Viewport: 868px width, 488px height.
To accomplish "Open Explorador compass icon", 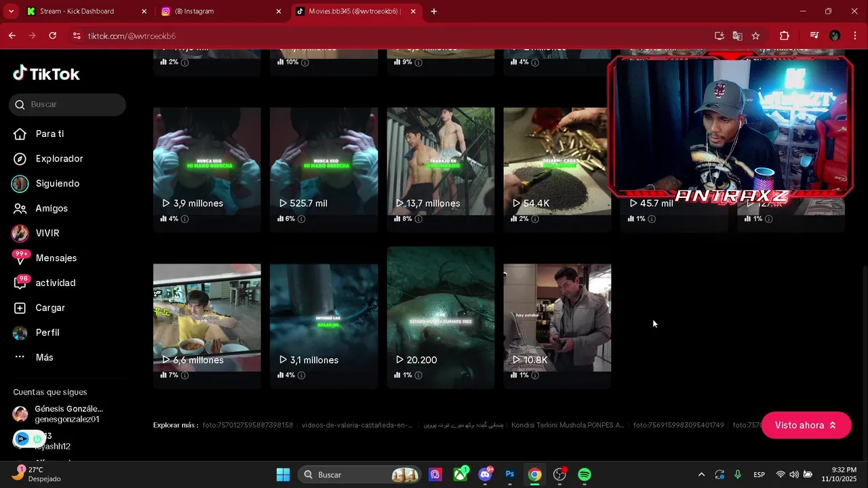I will (20, 159).
